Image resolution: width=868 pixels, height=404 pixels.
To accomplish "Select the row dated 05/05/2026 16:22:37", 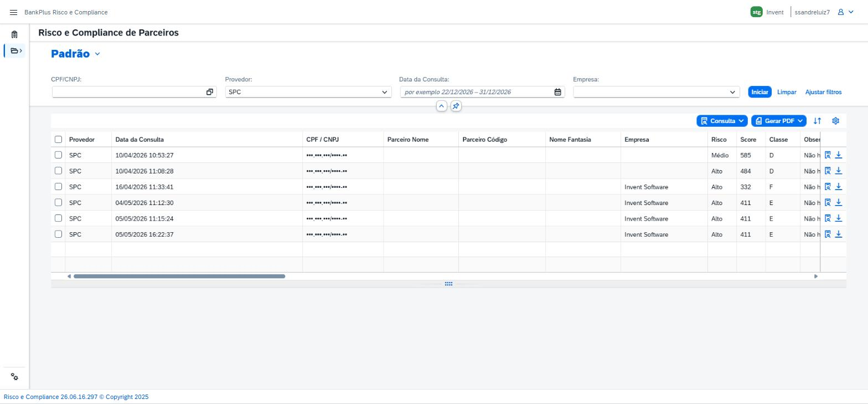I will click(58, 234).
